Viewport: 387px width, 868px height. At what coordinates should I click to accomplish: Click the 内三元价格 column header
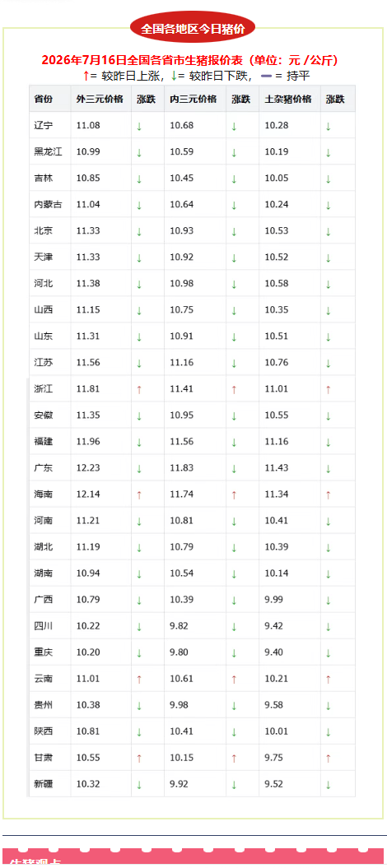(x=195, y=99)
